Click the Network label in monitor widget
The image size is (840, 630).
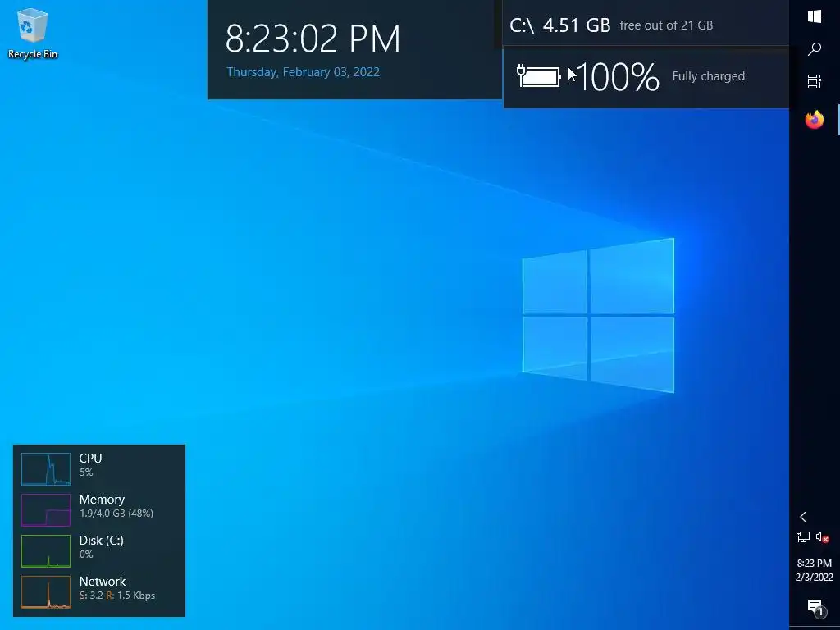tap(103, 582)
